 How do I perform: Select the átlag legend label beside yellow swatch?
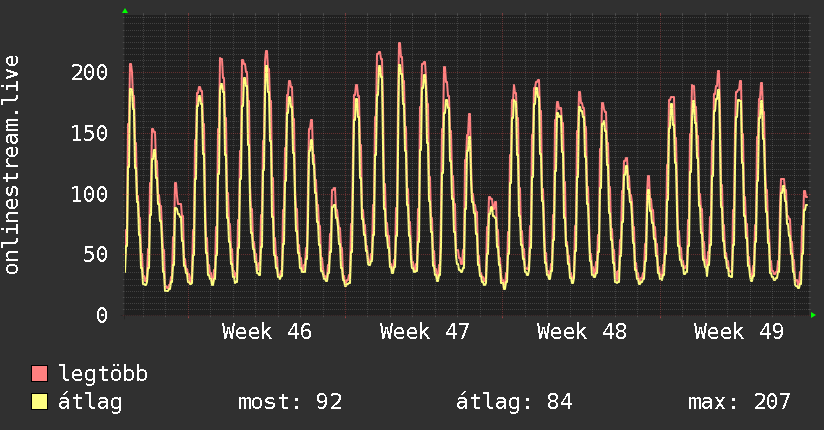click(90, 402)
